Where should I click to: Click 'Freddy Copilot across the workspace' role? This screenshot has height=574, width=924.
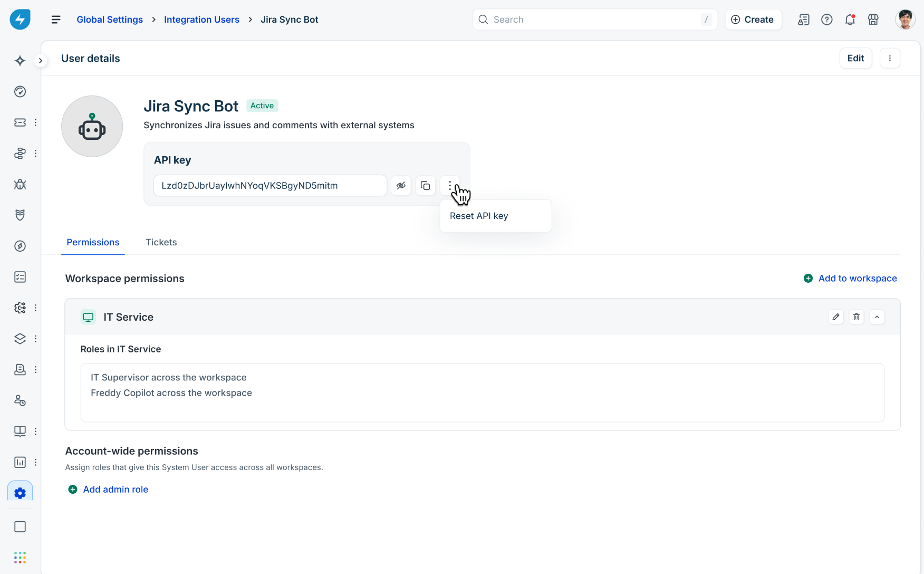tap(171, 393)
